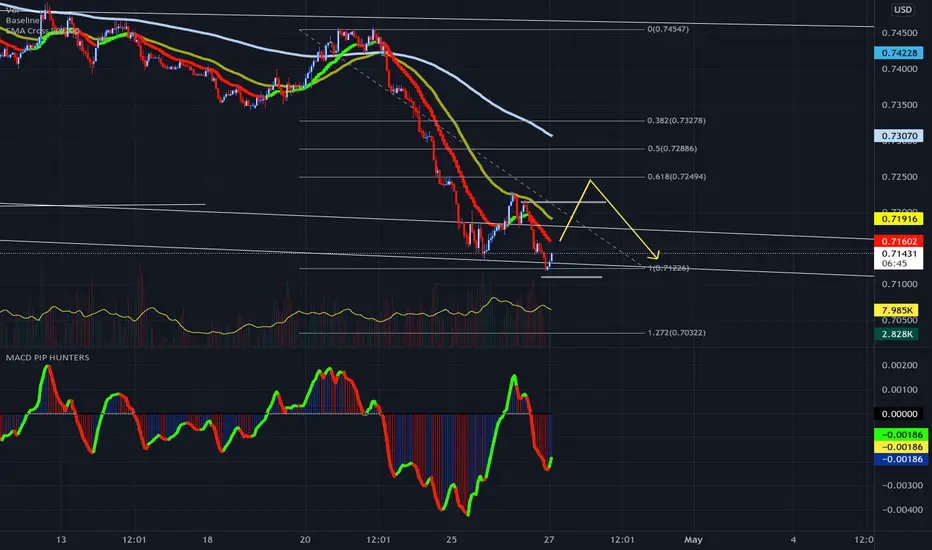Click the 0.74000 price axis tick
932x550 pixels.
(899, 69)
